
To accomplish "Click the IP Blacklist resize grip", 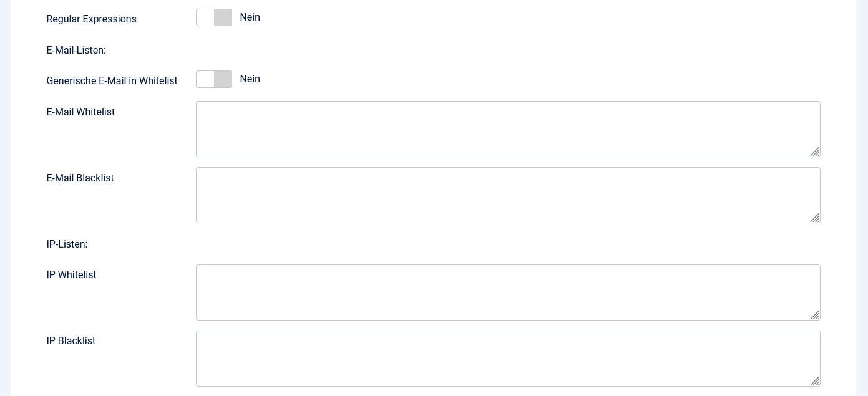I will coord(815,381).
